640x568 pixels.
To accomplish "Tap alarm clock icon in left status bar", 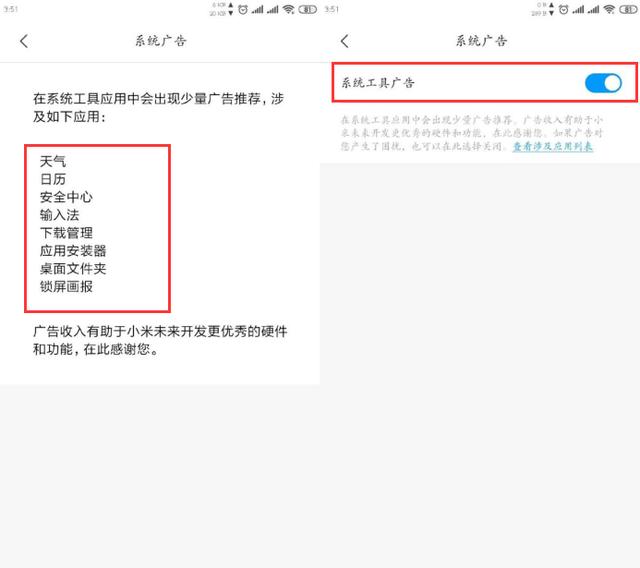I will pyautogui.click(x=243, y=9).
